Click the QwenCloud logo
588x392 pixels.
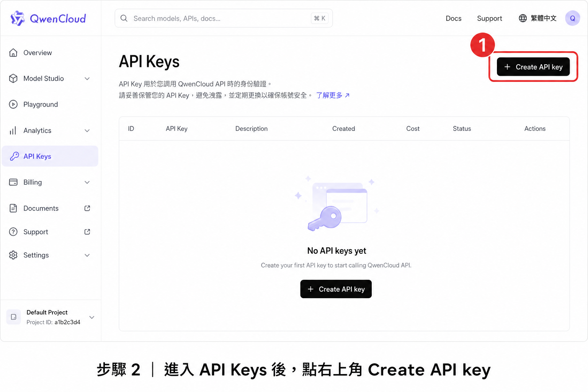(x=48, y=18)
